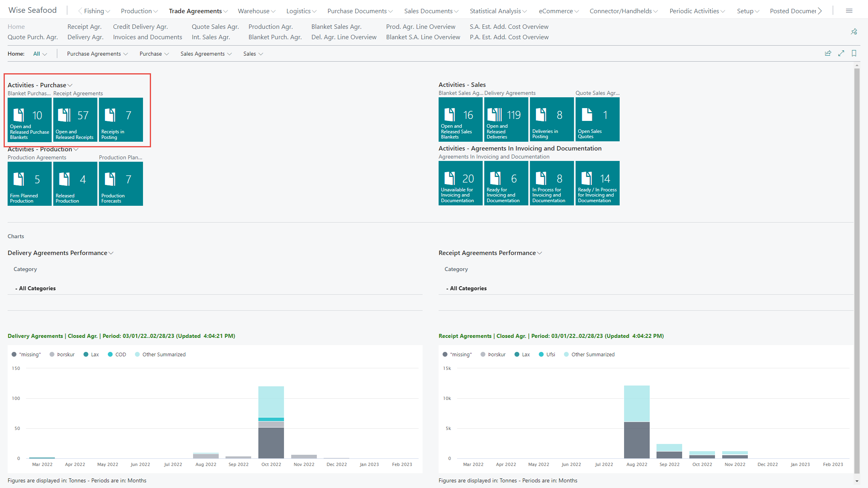Expand the Purchase Agreements filter dropdown
The image size is (868, 488).
[97, 54]
